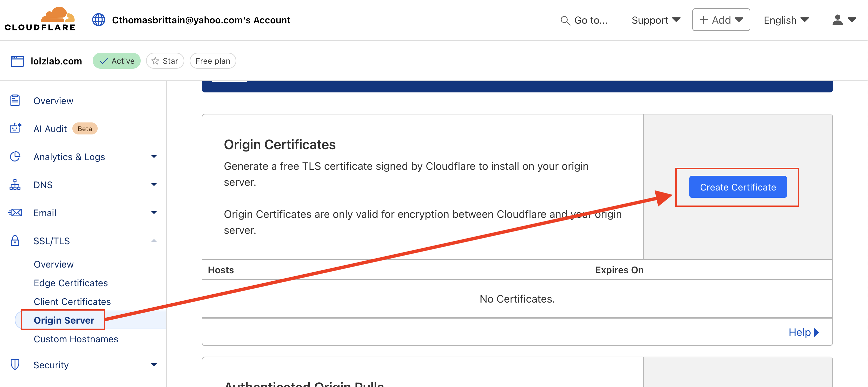Click the Create Certificate button
868x387 pixels.
738,187
